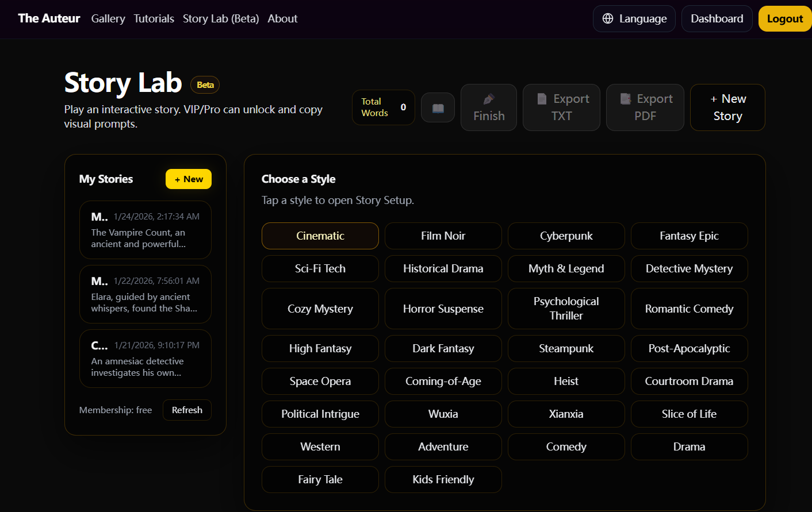
Task: Pick Myth & Legend style
Action: coord(566,268)
